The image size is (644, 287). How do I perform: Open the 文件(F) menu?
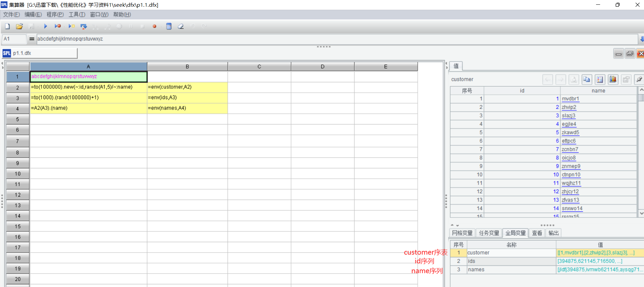(x=11, y=15)
